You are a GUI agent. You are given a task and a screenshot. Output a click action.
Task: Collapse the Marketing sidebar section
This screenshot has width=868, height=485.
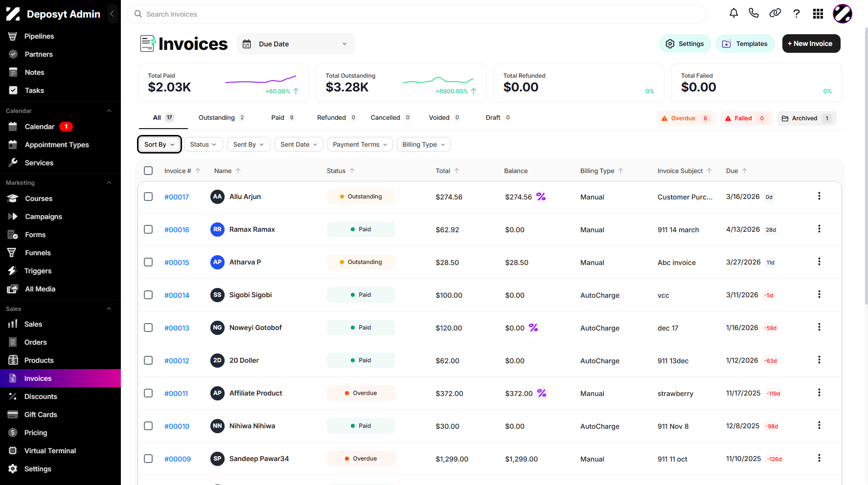point(109,183)
